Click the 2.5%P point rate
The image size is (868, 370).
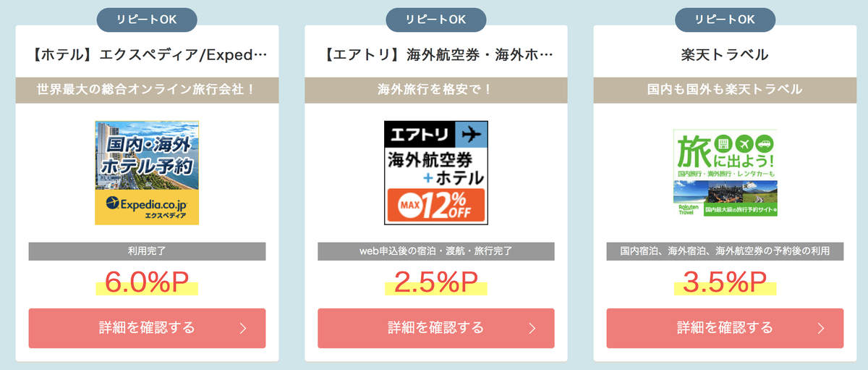click(x=436, y=282)
